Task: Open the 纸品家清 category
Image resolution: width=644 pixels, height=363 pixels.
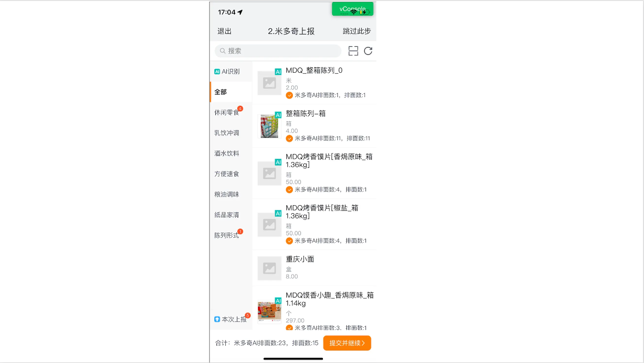Action: (231, 215)
